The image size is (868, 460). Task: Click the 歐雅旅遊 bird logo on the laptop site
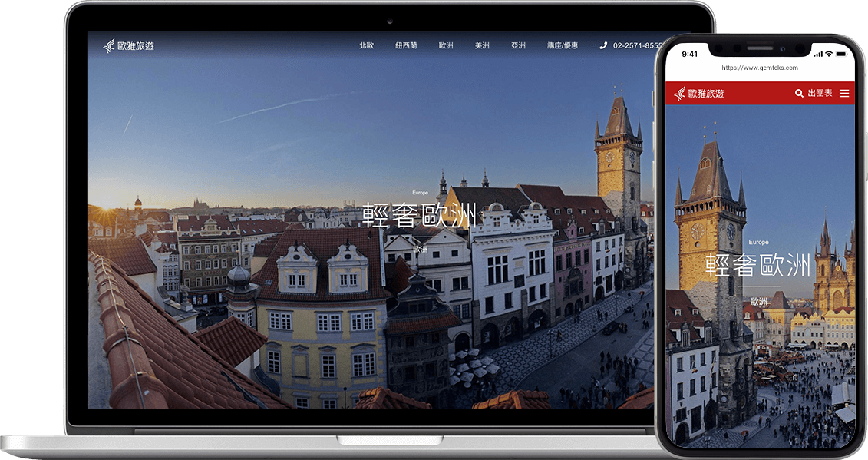[x=127, y=46]
